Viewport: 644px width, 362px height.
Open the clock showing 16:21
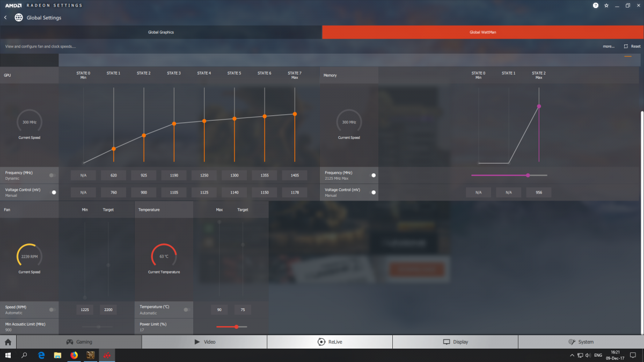coord(614,355)
